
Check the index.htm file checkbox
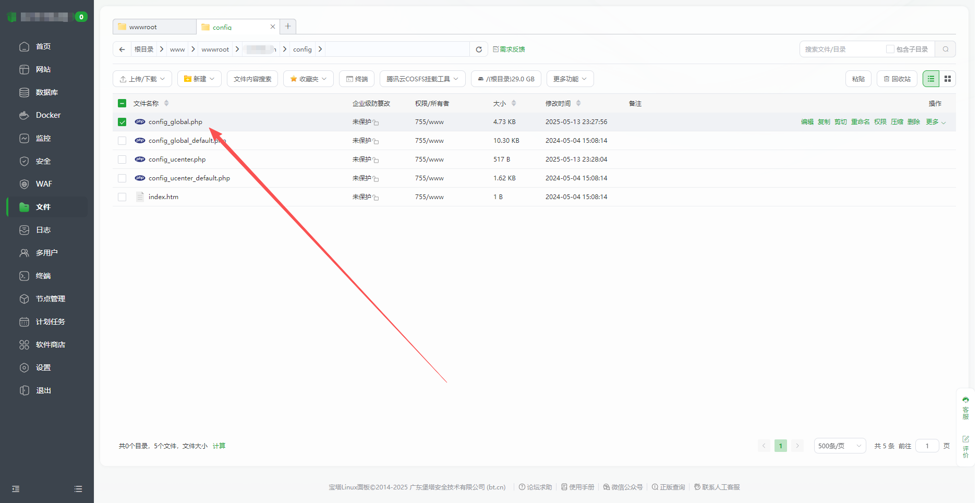tap(122, 197)
